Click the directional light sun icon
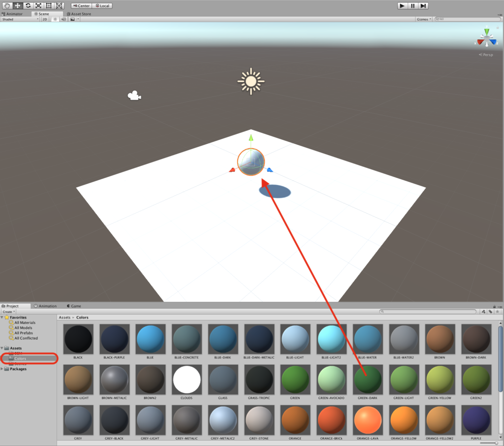 click(251, 81)
